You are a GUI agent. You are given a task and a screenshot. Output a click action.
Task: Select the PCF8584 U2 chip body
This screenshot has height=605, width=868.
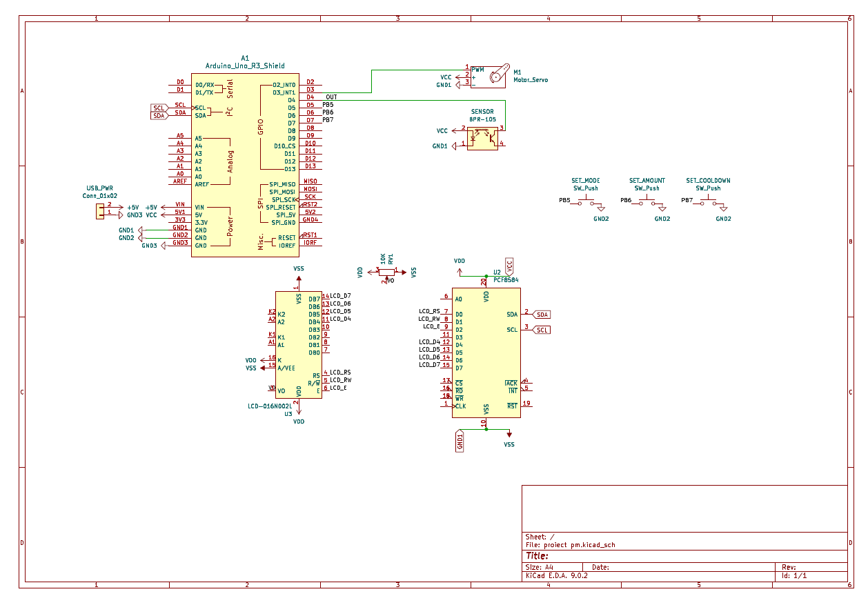(x=486, y=352)
